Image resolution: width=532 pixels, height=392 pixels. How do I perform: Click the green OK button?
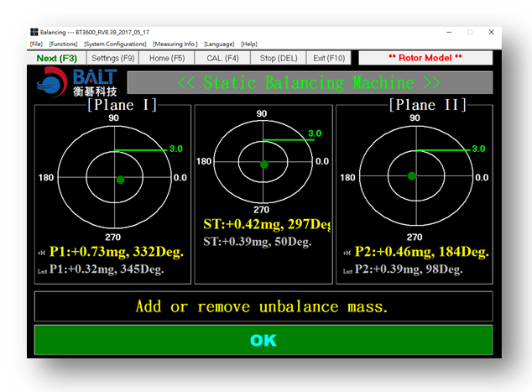263,340
